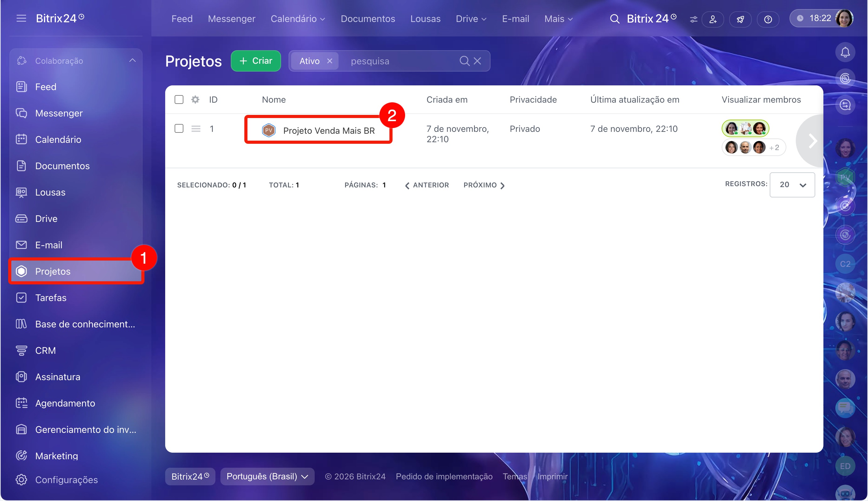Open Messenger in the top menu
Viewport: 868px width, 501px height.
coord(232,19)
